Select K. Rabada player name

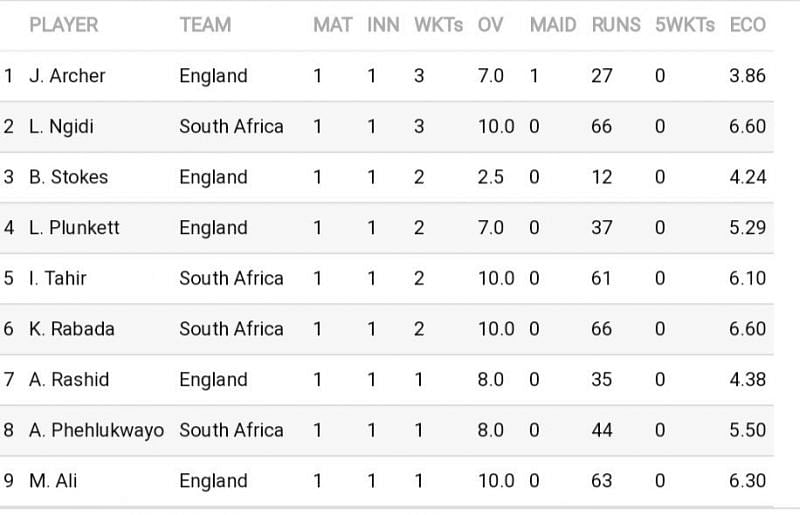[71, 329]
